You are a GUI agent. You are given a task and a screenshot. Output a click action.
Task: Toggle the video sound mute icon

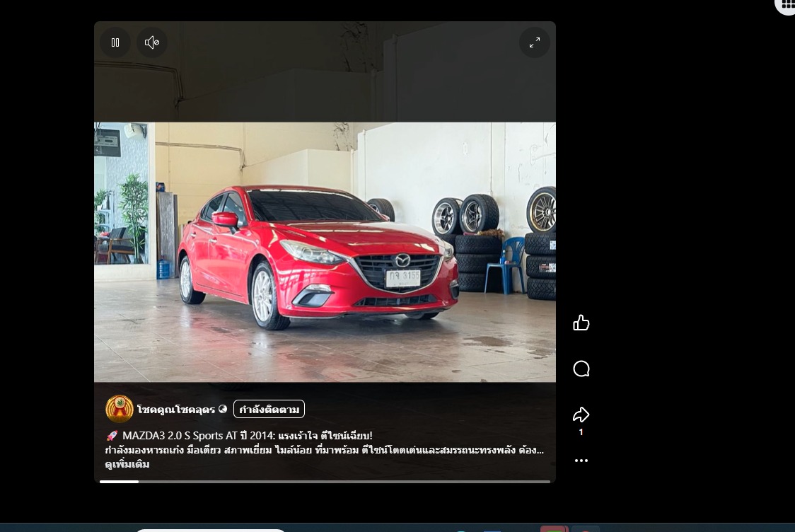[x=152, y=42]
